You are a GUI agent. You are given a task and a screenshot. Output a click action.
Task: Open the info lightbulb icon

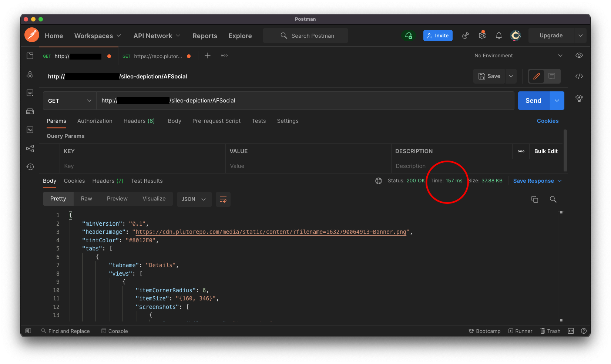point(579,98)
